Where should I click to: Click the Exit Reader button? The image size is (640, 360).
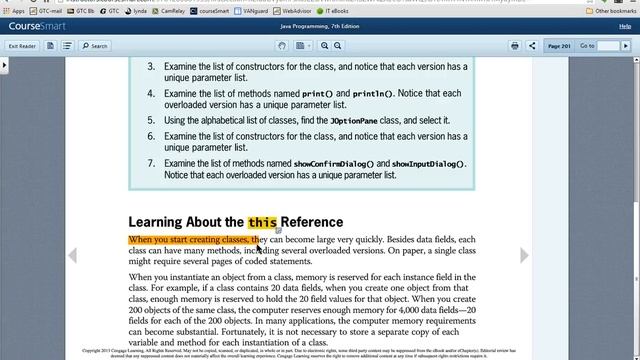coord(22,46)
